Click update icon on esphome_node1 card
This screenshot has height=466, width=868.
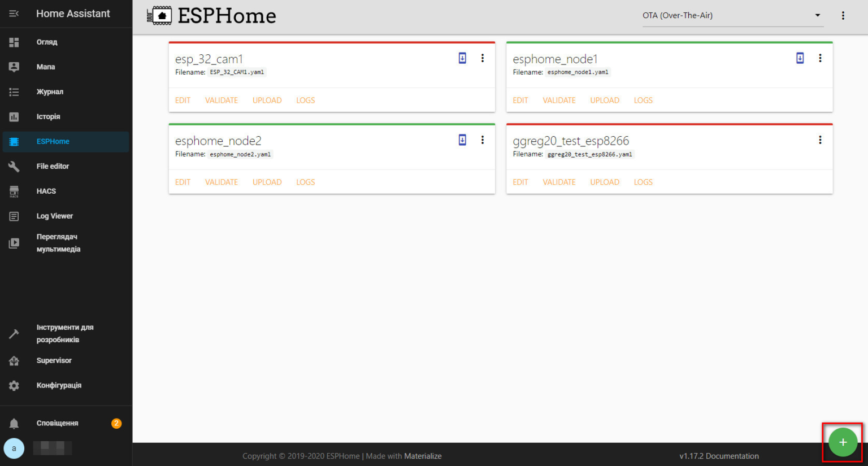coord(800,58)
